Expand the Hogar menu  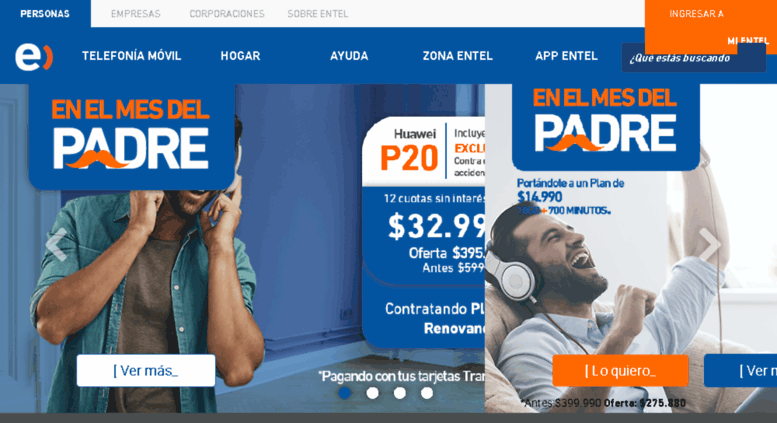[x=240, y=56]
